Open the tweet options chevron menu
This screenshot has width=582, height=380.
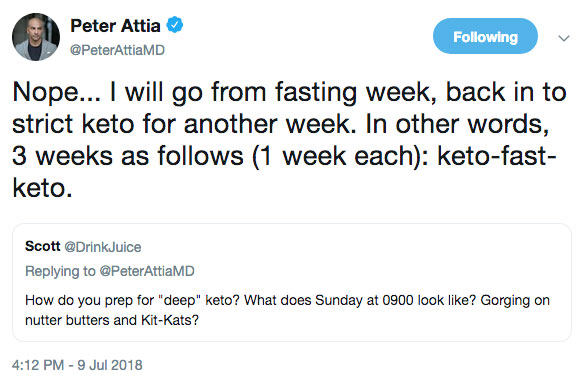click(x=564, y=38)
